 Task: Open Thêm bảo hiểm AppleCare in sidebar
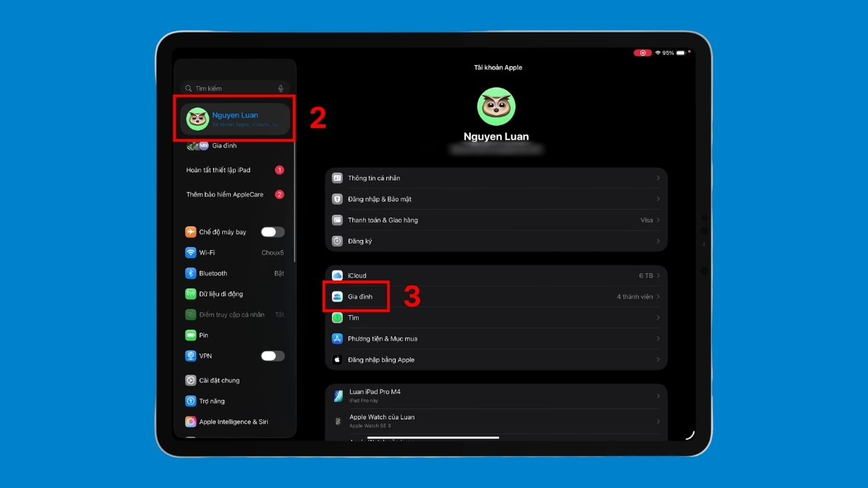[x=235, y=194]
